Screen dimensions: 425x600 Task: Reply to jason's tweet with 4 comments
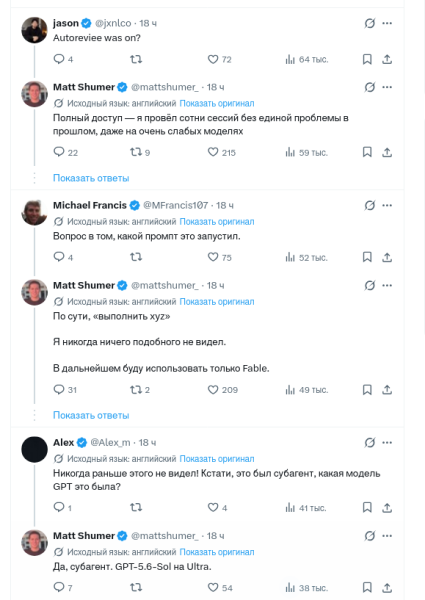(63, 59)
